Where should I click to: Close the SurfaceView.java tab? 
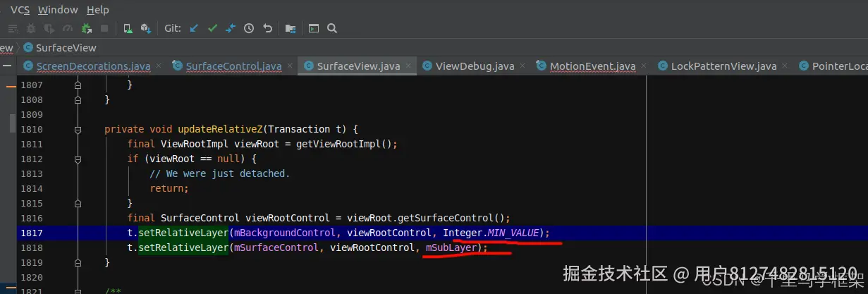click(x=408, y=66)
